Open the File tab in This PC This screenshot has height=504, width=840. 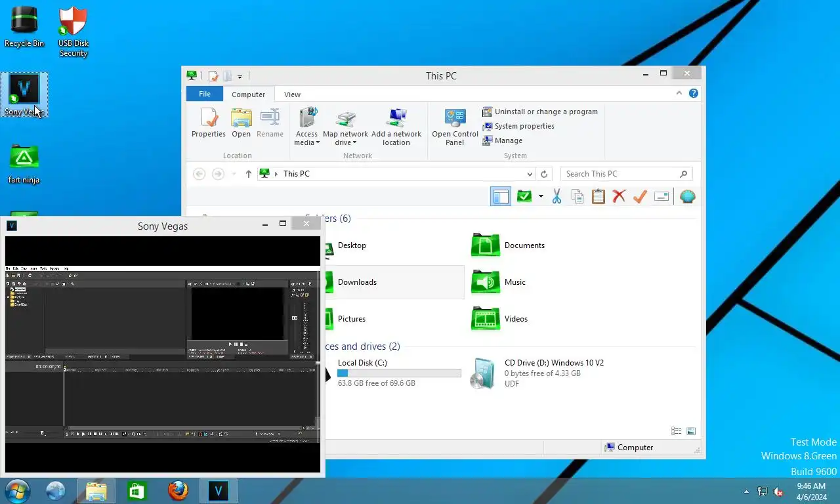point(205,94)
